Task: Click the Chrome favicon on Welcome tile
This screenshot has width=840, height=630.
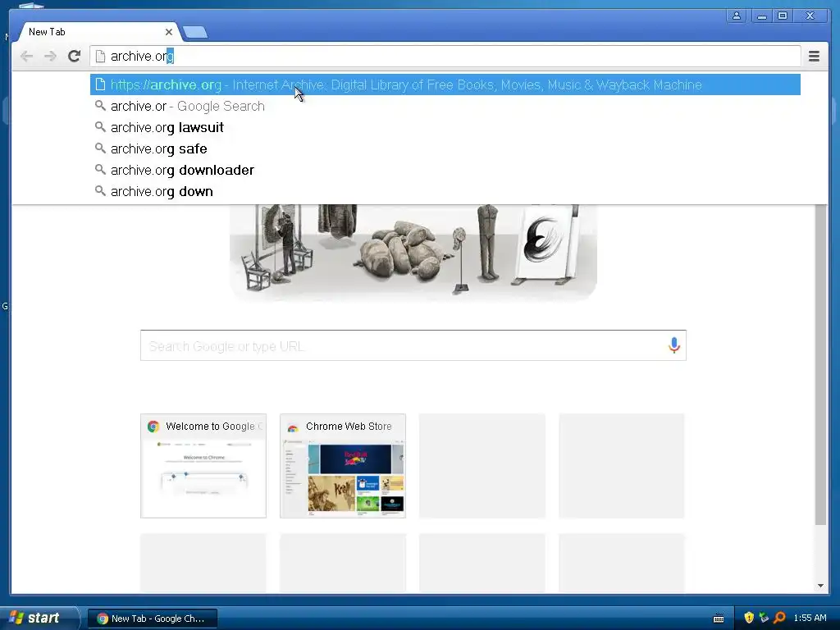Action: [x=153, y=427]
